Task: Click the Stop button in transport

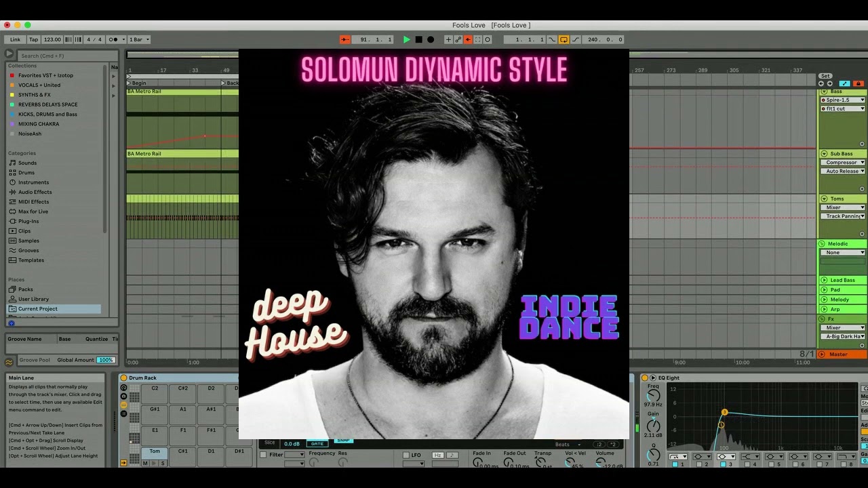Action: tap(418, 40)
